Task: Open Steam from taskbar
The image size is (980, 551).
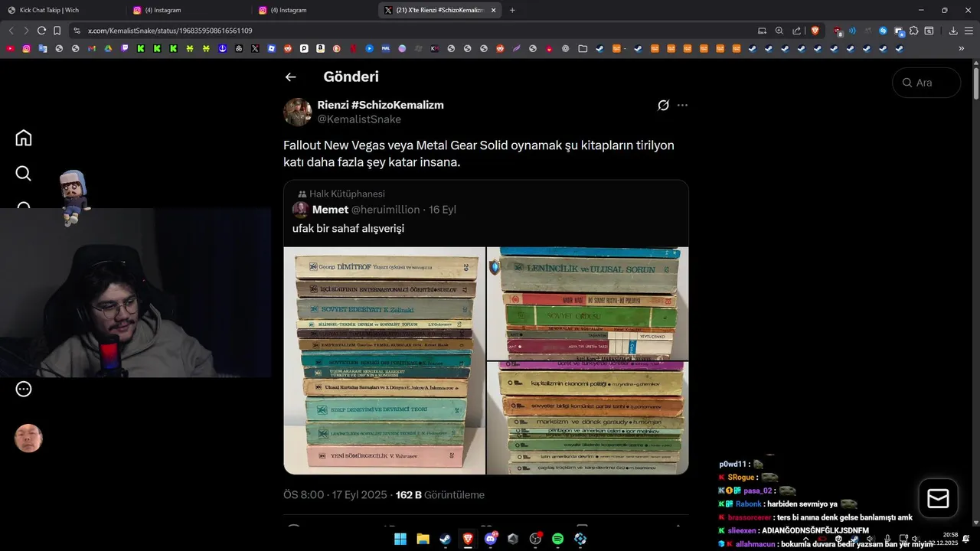Action: [x=445, y=539]
